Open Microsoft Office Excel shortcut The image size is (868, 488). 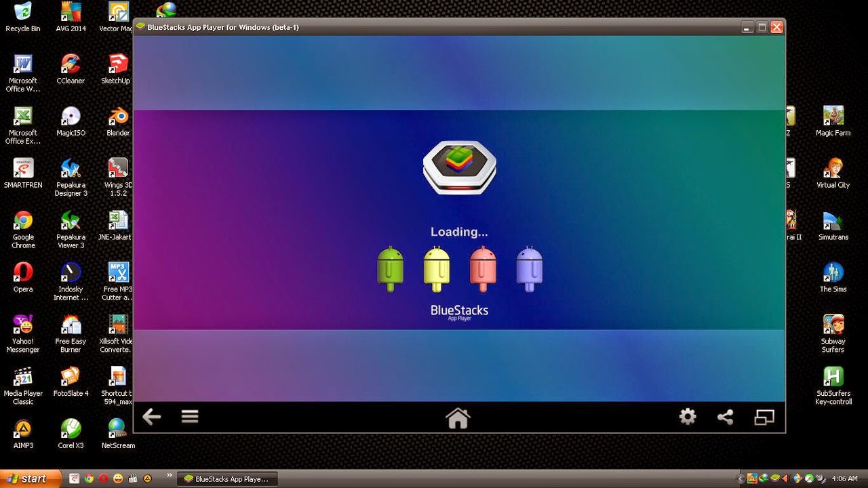click(x=23, y=125)
